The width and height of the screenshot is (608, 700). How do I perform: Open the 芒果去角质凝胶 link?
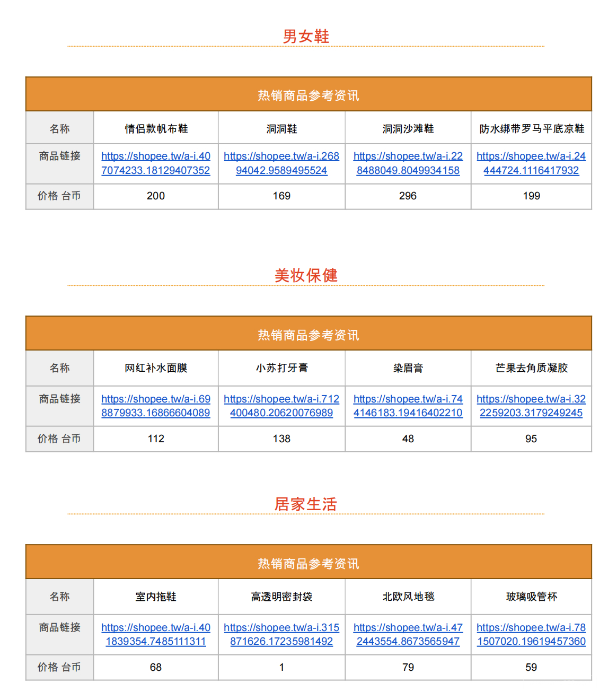[x=531, y=405]
